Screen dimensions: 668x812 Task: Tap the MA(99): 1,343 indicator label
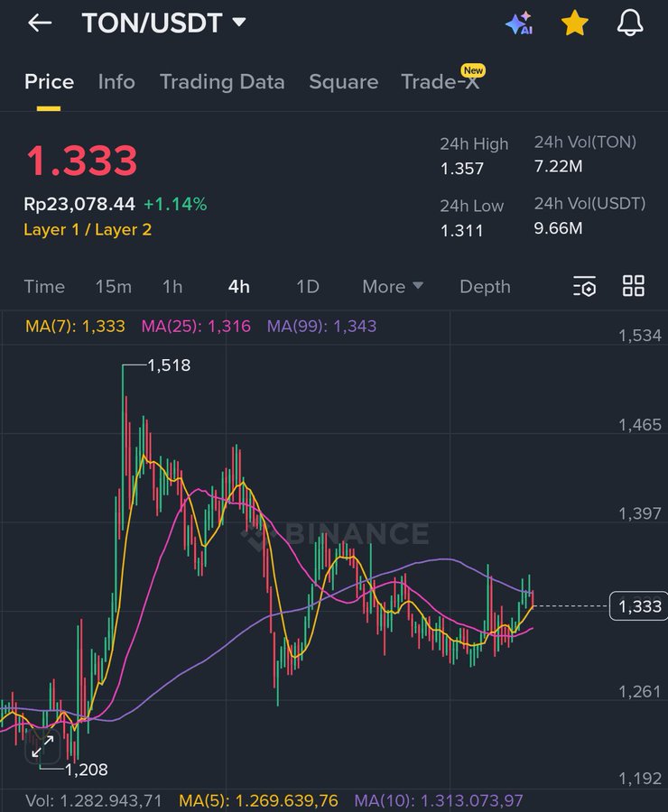[322, 327]
